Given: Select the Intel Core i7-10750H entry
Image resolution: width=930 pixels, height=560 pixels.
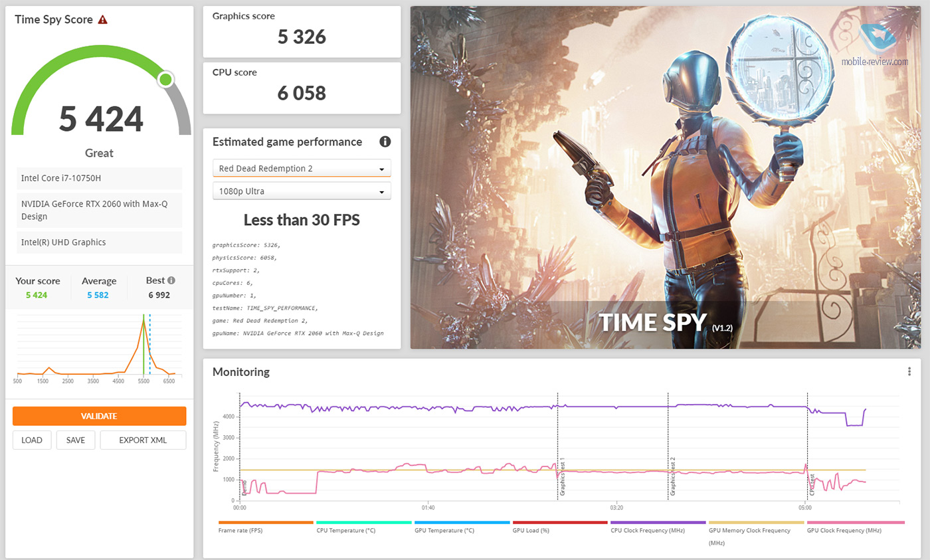Looking at the screenshot, I should coord(100,178).
